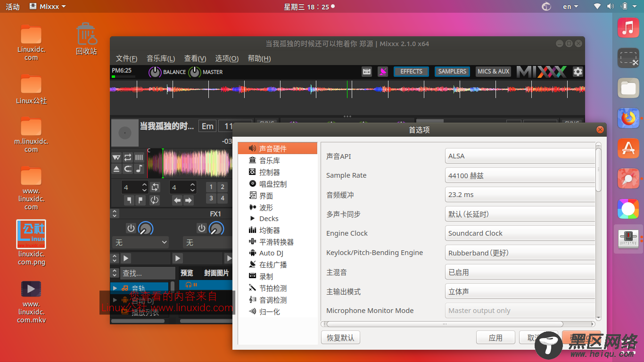Click the beatjump backward arrow
The width and height of the screenshot is (644, 362).
tap(177, 200)
